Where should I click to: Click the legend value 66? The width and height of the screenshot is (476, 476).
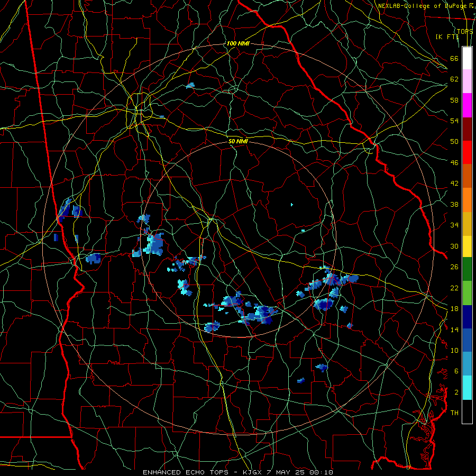coord(454,58)
